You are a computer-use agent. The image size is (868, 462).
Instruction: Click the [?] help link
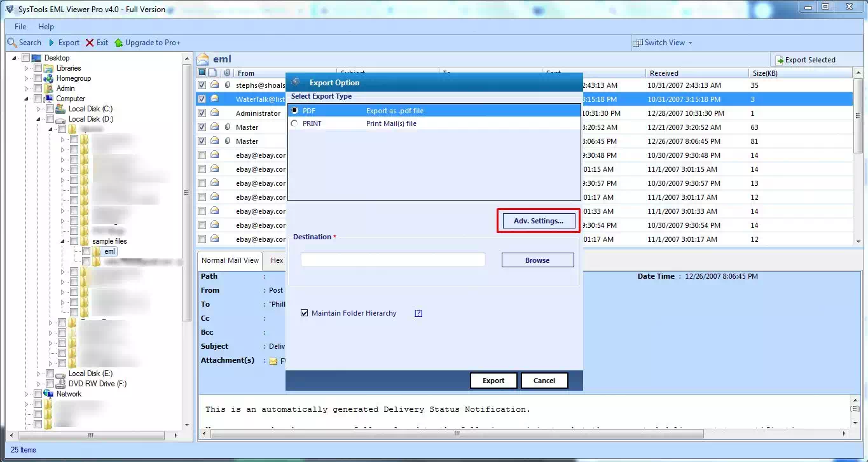click(x=418, y=313)
